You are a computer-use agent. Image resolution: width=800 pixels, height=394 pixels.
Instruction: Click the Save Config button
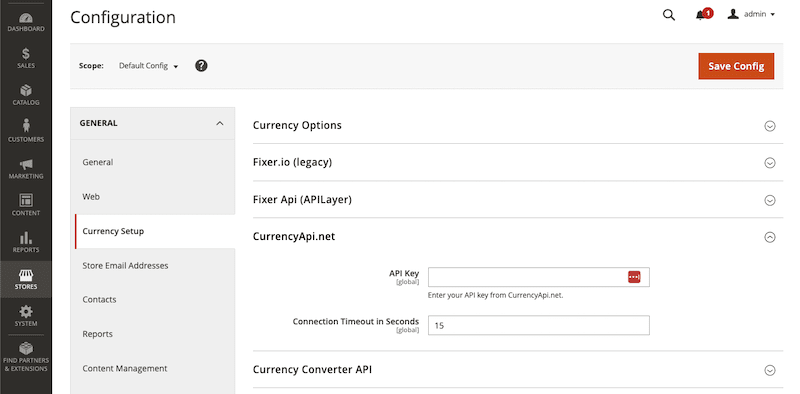point(736,66)
